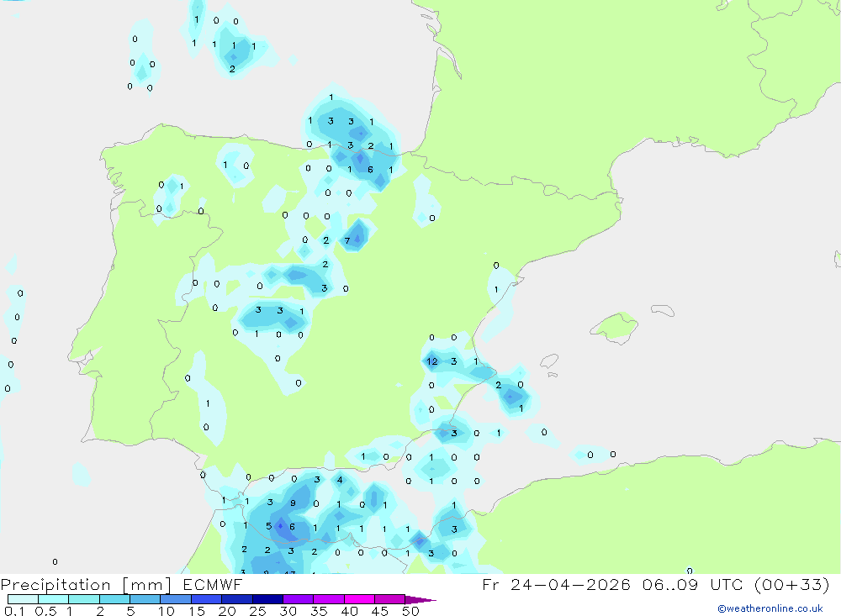Click the '9' precipitation value on the map
Screen dimensions: 841x616
point(293,503)
